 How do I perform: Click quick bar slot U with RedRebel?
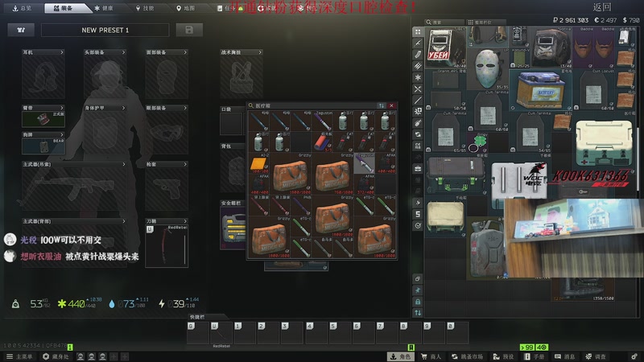click(x=221, y=333)
